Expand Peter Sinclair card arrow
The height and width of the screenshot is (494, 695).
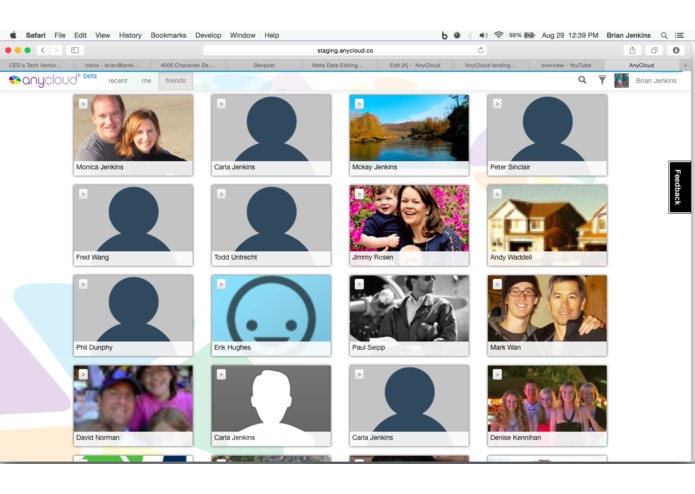497,104
